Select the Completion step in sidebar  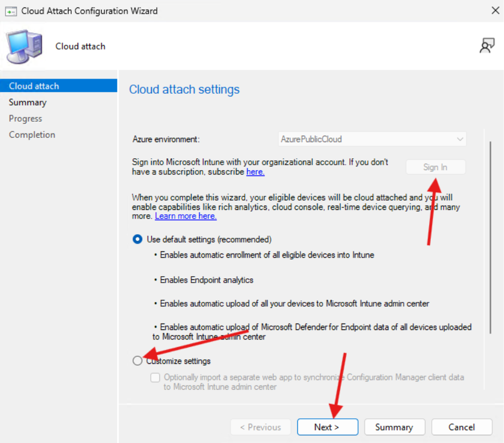coord(32,135)
